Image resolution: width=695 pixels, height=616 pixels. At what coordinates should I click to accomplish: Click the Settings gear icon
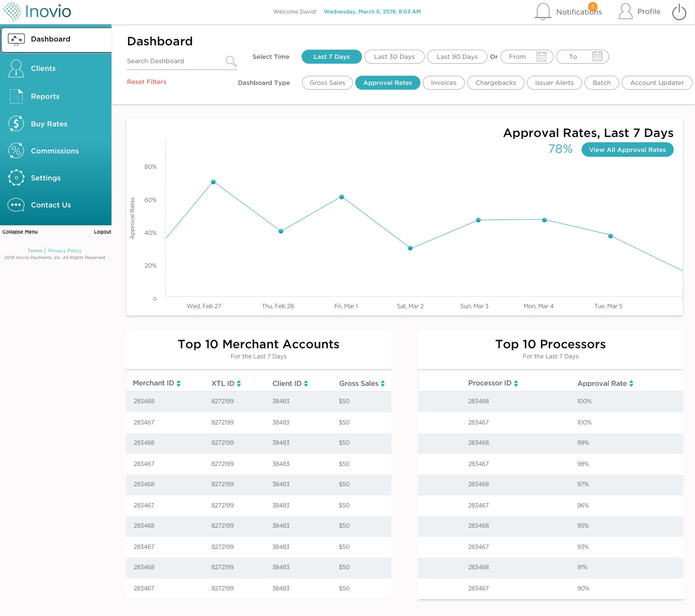pos(16,178)
